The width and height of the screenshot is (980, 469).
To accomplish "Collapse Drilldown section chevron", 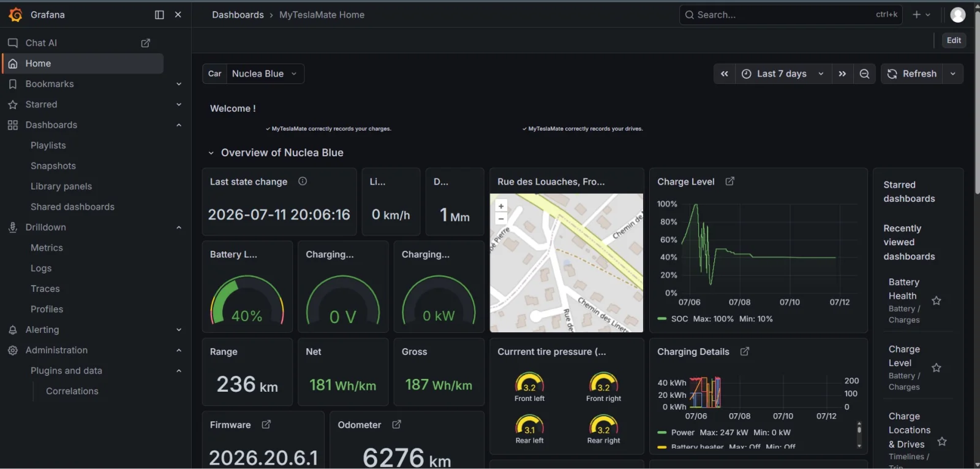I will point(179,227).
